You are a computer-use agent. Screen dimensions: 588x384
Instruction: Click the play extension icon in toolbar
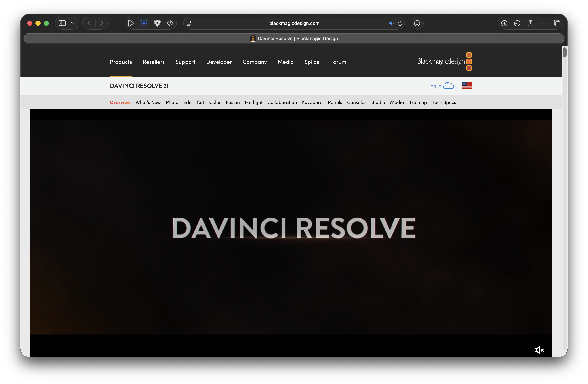[131, 23]
